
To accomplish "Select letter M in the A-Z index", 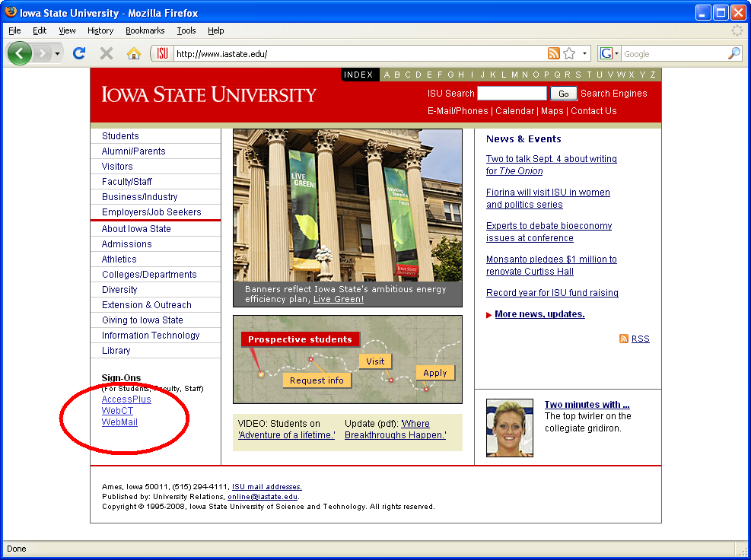I will 514,75.
